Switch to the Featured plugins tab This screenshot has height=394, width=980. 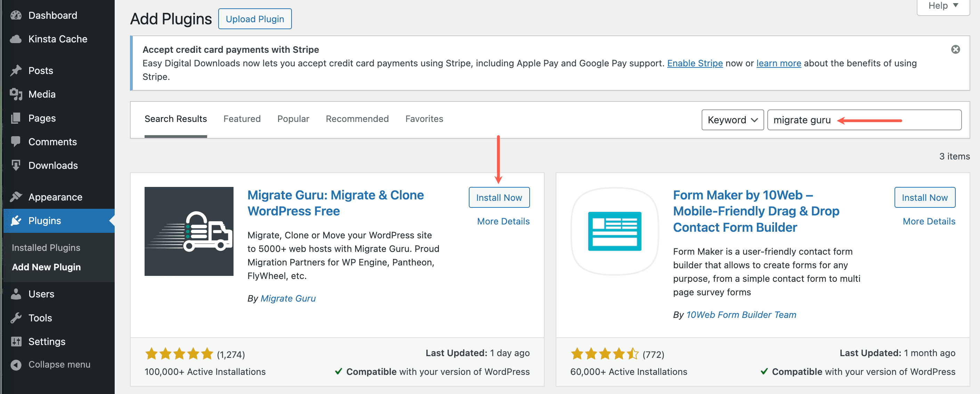click(x=242, y=119)
